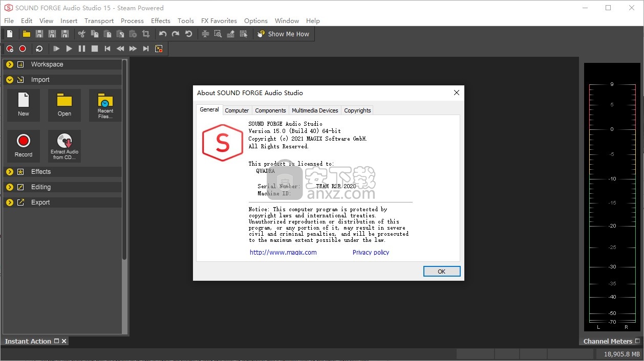The image size is (644, 361).
Task: Click the Open folder toolbar icon
Action: click(x=26, y=34)
